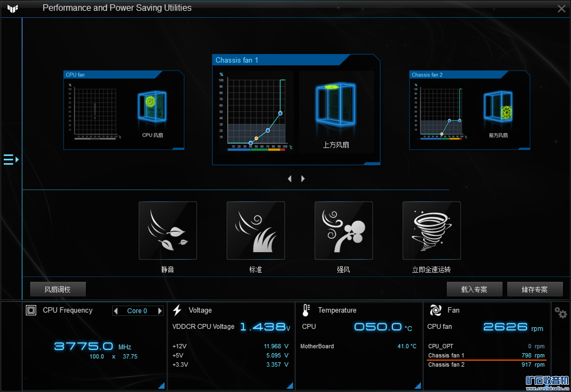
Task: Switch to previous core with left arrow
Action: [116, 311]
